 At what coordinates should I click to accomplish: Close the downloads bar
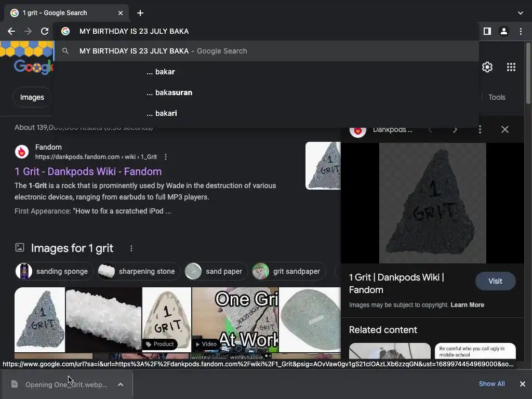pos(523,384)
